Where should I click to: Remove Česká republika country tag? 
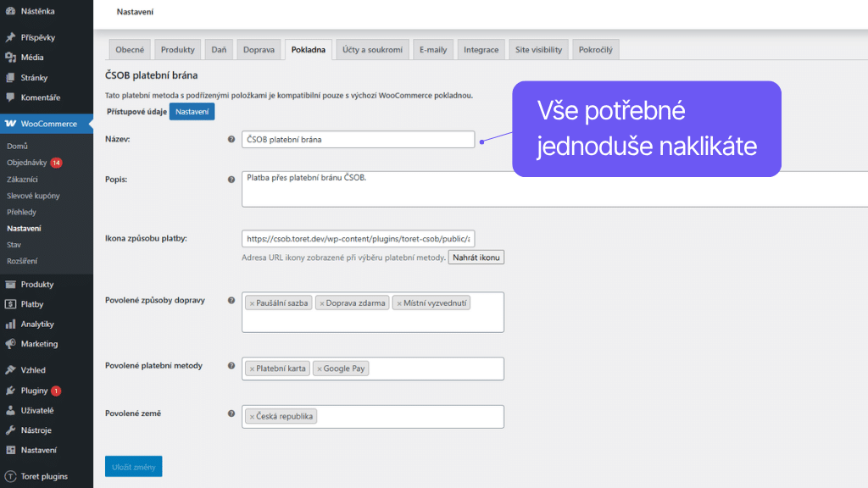click(252, 417)
